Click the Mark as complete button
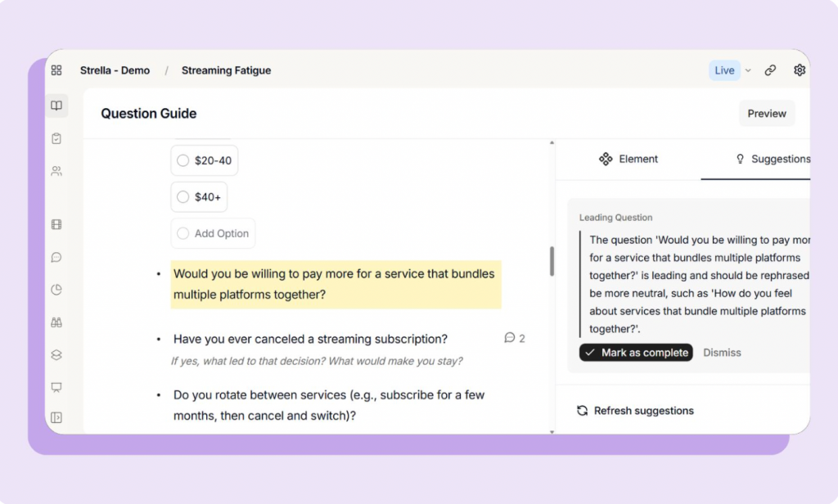The height and width of the screenshot is (504, 838). pyautogui.click(x=636, y=353)
